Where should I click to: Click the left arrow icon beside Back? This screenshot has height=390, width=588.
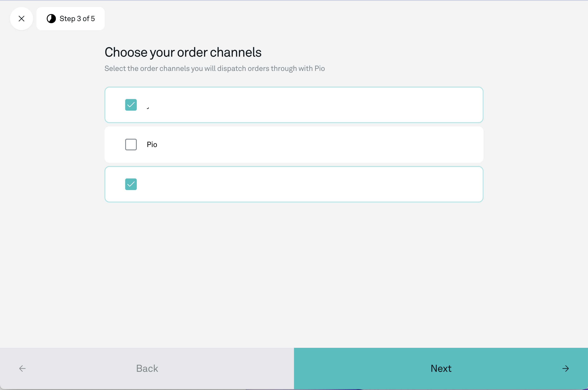click(x=22, y=368)
